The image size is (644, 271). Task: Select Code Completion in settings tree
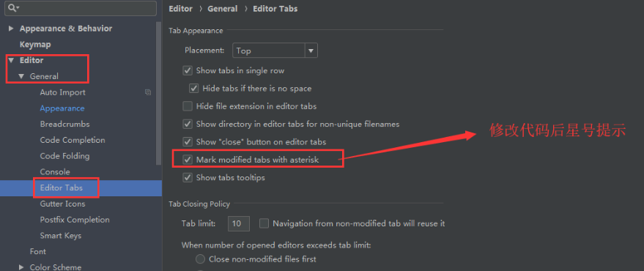(73, 140)
